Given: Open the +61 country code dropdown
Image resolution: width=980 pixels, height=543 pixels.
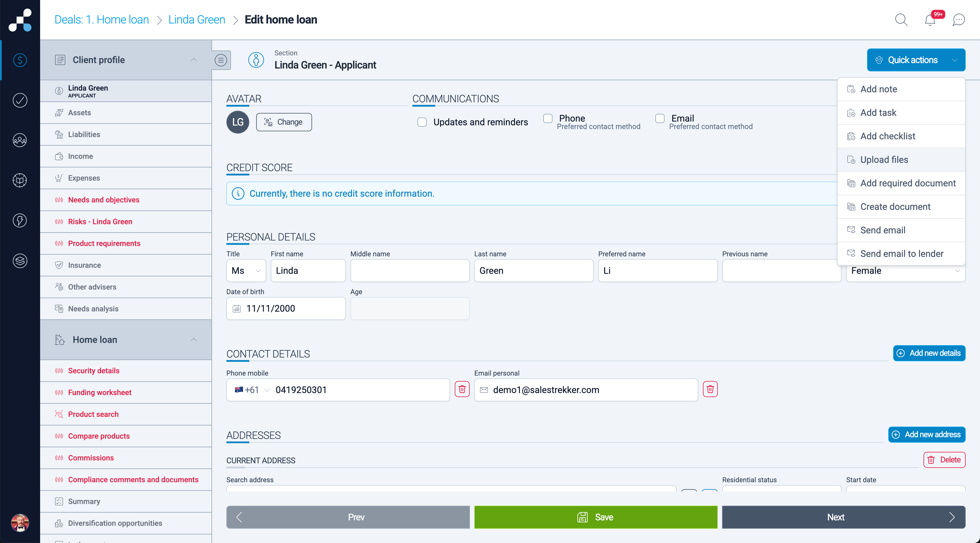Looking at the screenshot, I should point(252,390).
